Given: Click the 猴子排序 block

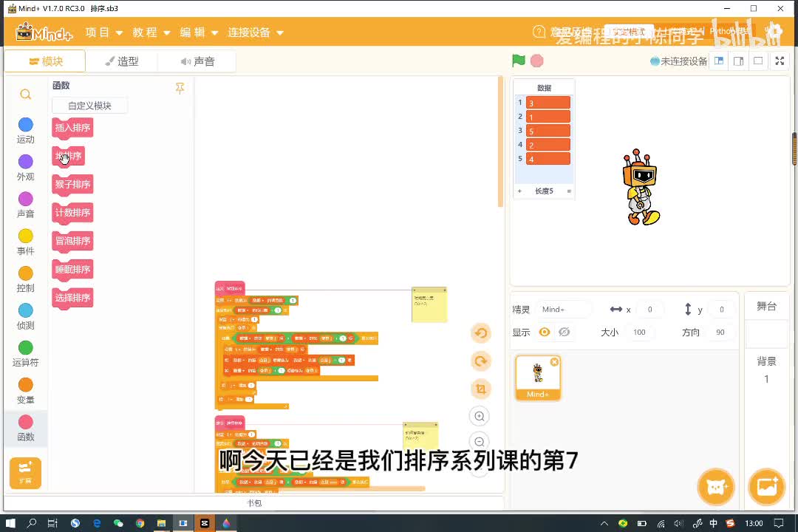Looking at the screenshot, I should (72, 184).
